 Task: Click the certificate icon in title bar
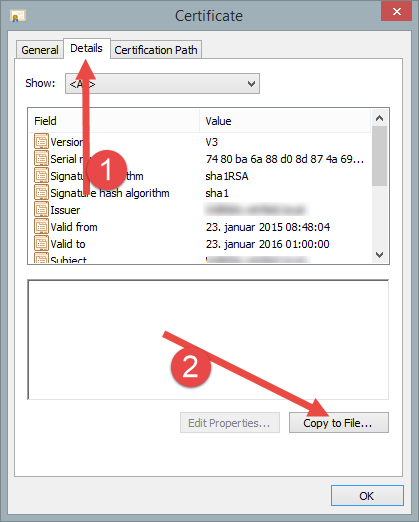17,16
